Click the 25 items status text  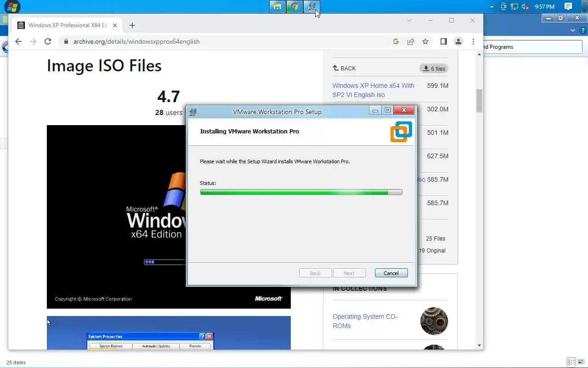click(x=16, y=362)
